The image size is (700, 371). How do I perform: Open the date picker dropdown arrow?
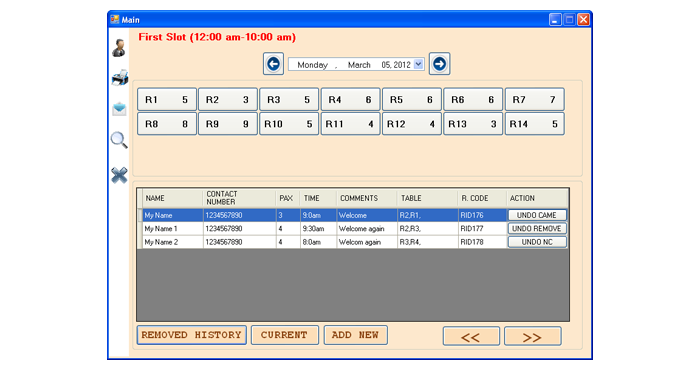point(418,64)
